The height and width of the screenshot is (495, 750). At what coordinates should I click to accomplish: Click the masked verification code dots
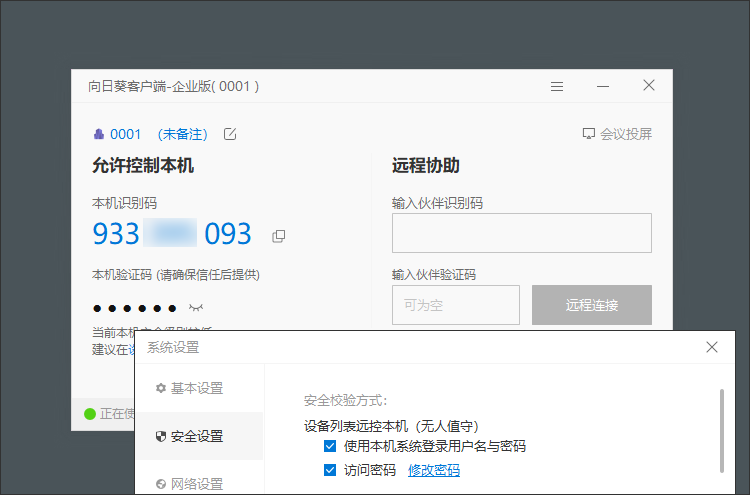tap(134, 308)
